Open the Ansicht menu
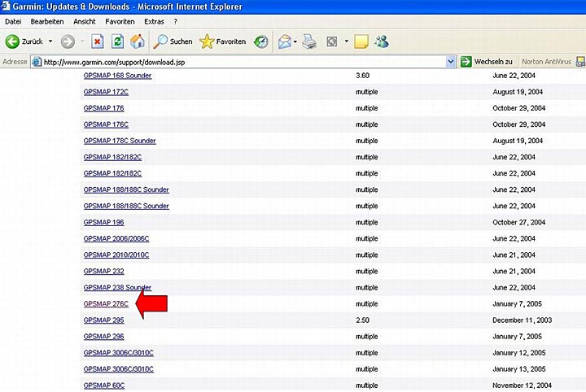The width and height of the screenshot is (586, 392). [x=84, y=21]
